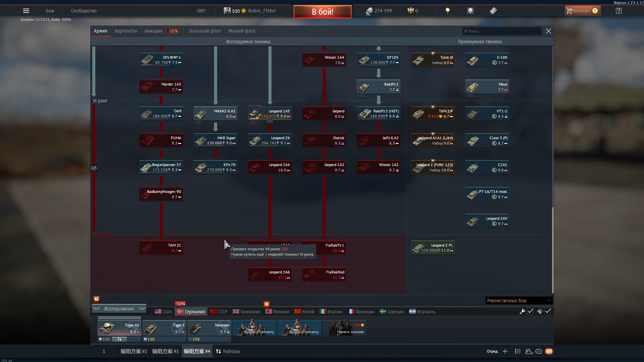This screenshot has width=644, height=362.
Task: Click the wrench auto-repair icon
Action: click(x=522, y=311)
